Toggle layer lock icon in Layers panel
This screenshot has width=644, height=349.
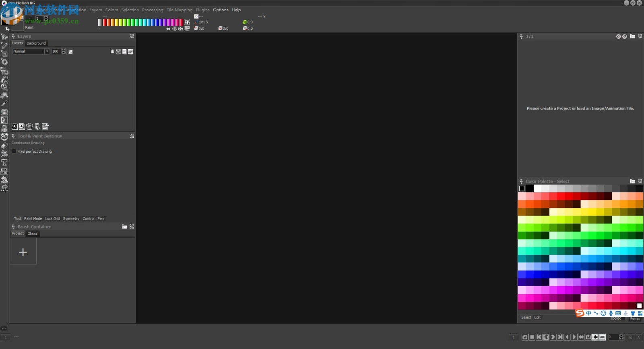[112, 52]
